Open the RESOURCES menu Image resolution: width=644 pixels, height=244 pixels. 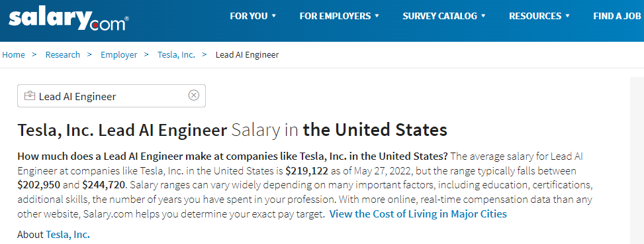point(535,16)
